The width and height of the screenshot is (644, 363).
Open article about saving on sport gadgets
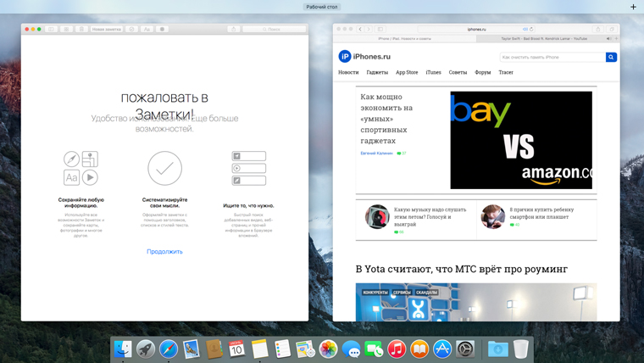click(386, 119)
